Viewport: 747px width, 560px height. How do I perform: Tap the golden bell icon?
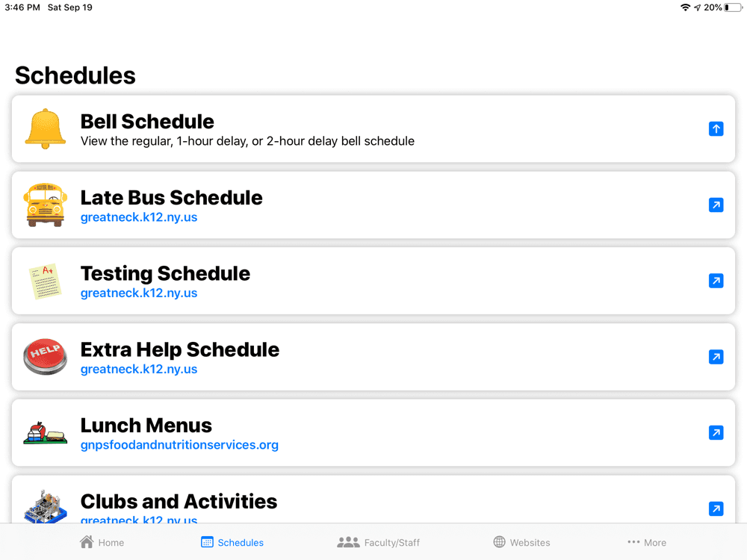(46, 128)
